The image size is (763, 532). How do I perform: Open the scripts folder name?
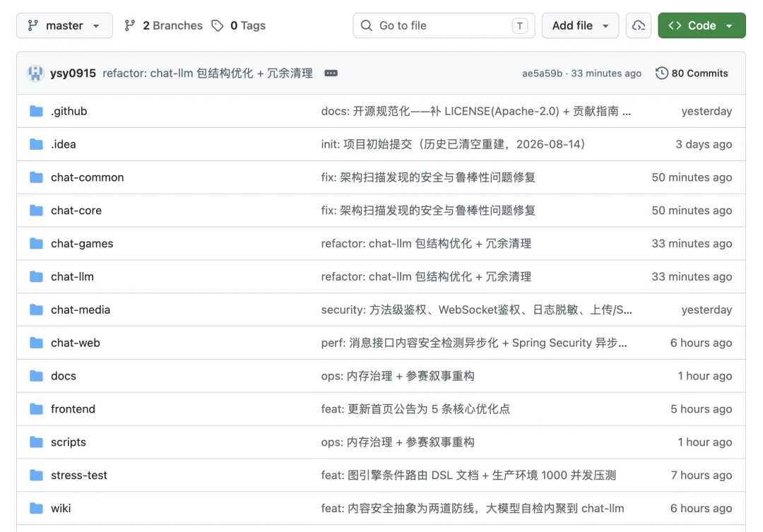point(69,442)
